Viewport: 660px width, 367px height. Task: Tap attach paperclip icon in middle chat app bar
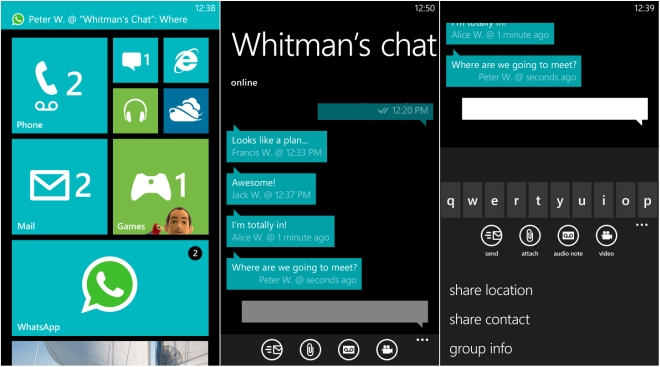coord(310,349)
